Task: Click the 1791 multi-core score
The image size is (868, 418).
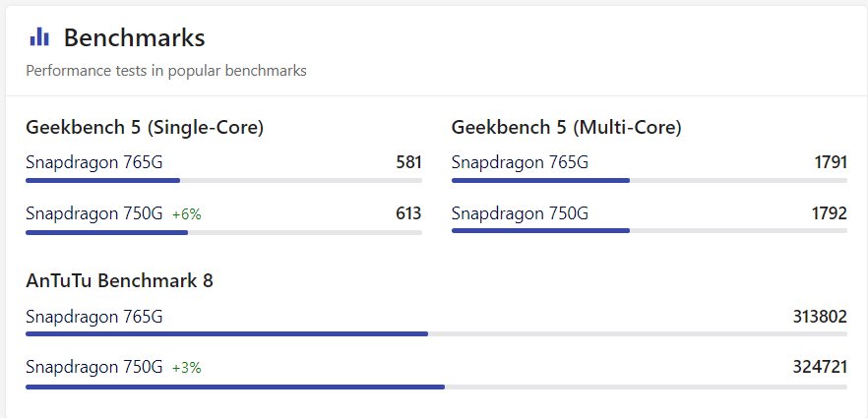Action: pyautogui.click(x=831, y=162)
